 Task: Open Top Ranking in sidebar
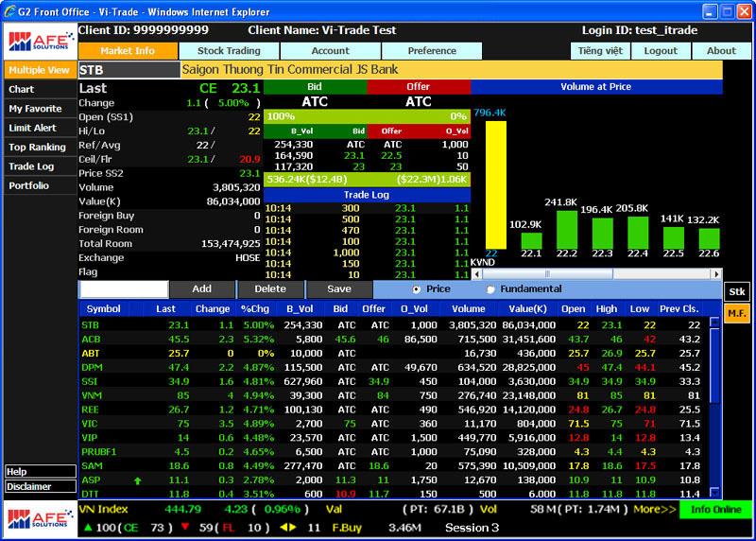tap(40, 148)
